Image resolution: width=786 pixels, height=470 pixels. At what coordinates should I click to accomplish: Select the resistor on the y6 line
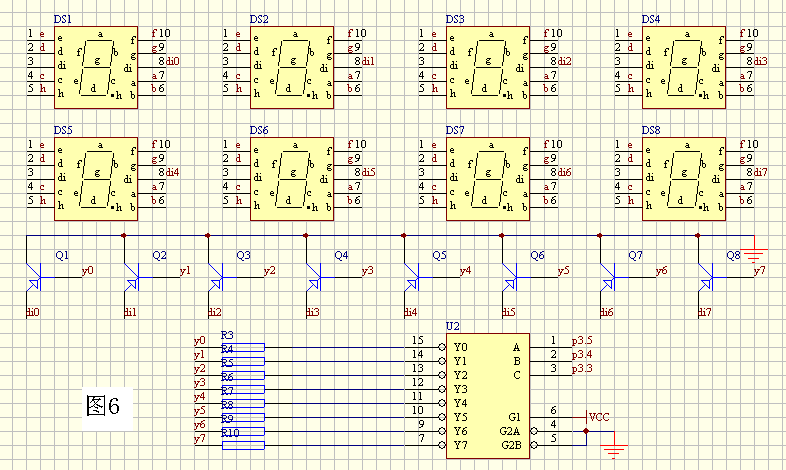pyautogui.click(x=243, y=431)
